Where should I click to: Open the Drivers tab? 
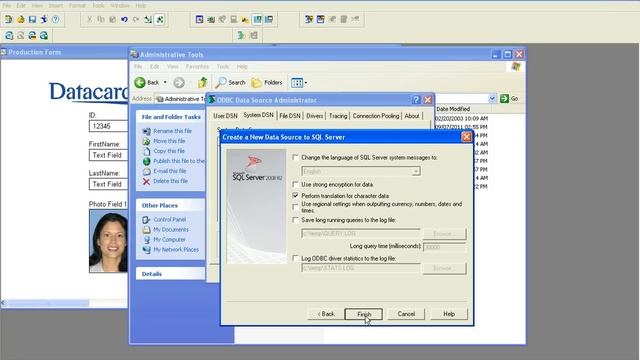(x=315, y=116)
